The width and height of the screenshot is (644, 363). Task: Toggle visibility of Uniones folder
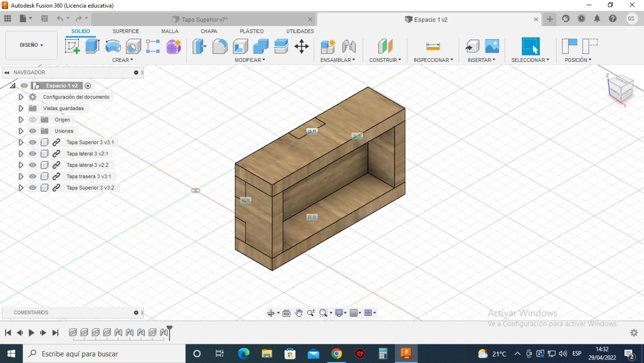pos(33,131)
